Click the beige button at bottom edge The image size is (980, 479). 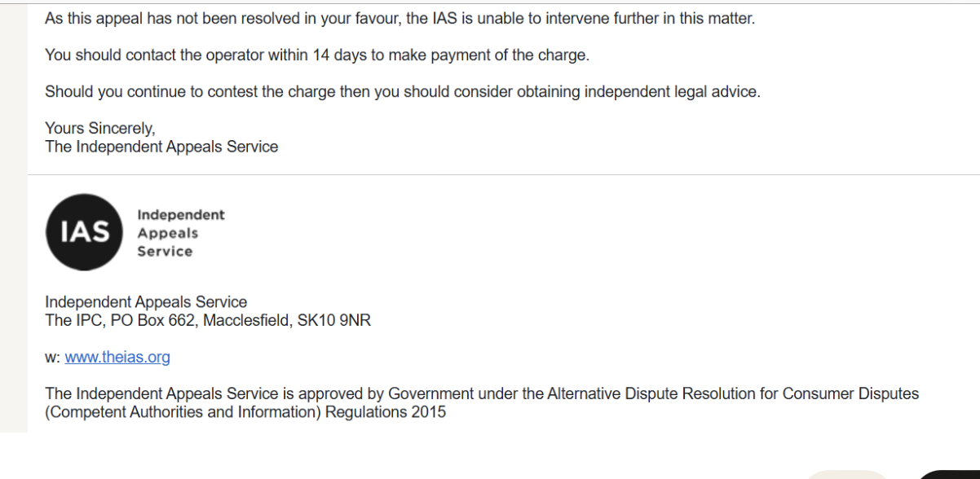click(848, 475)
